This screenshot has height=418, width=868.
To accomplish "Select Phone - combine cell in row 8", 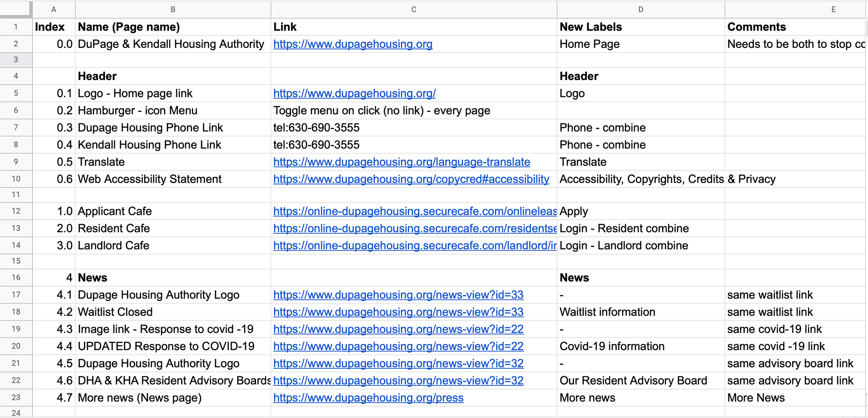I will pos(641,145).
